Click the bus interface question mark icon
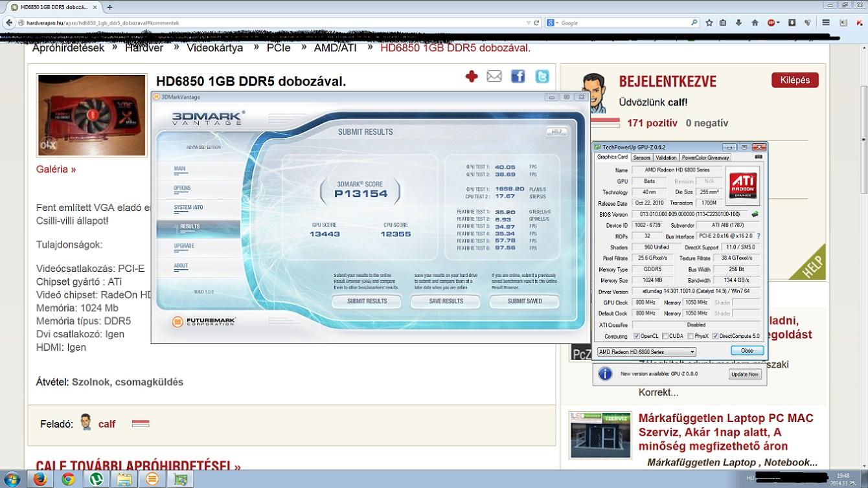Image resolution: width=868 pixels, height=488 pixels. 759,236
